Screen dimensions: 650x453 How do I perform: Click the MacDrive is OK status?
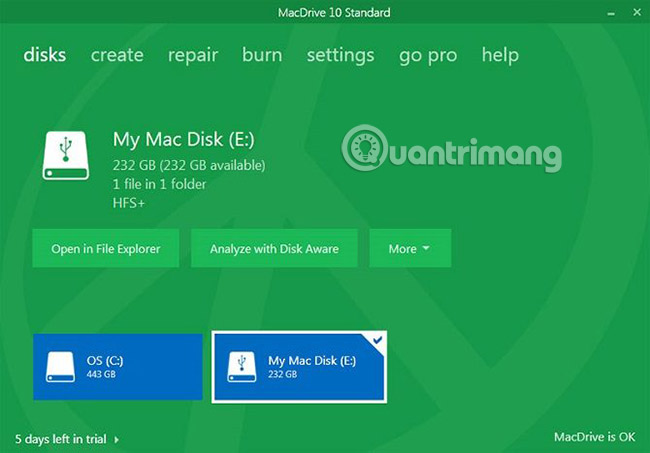click(x=594, y=437)
